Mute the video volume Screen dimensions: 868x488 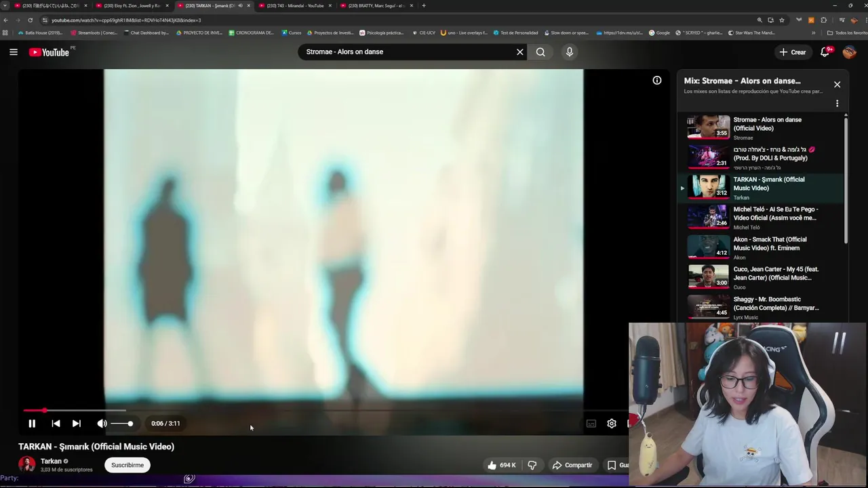[102, 424]
